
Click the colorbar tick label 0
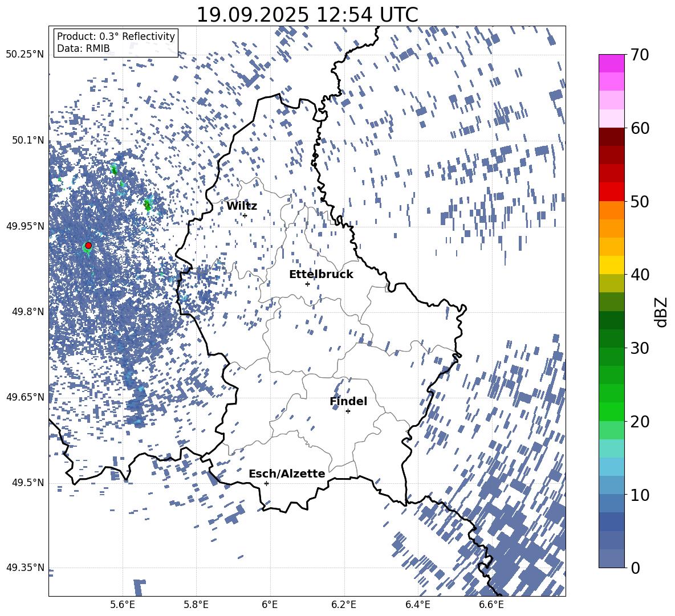[635, 568]
